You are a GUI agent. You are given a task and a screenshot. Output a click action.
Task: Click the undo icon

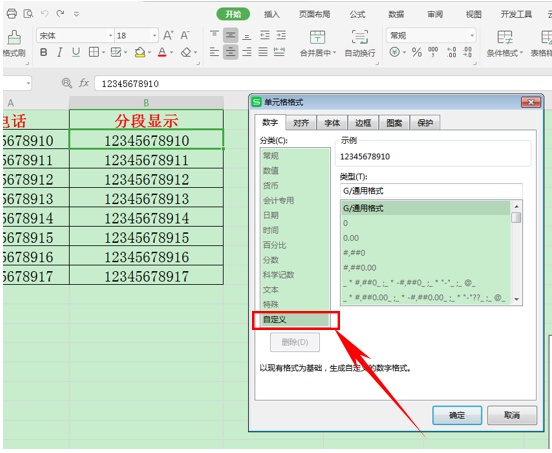pos(44,14)
